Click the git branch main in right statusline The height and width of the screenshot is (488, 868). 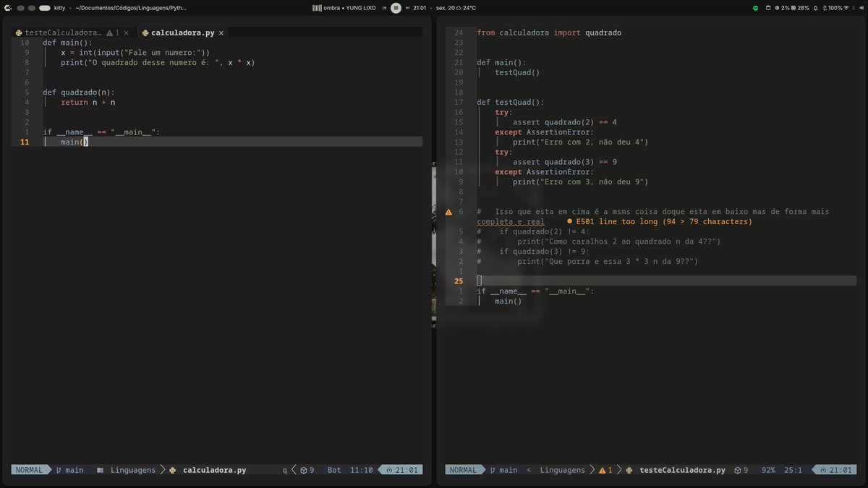pos(504,470)
